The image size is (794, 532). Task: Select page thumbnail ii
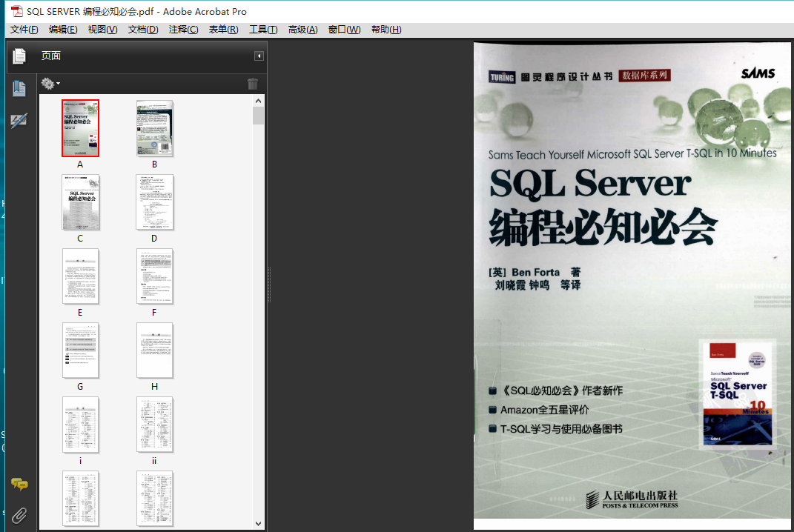tap(154, 425)
